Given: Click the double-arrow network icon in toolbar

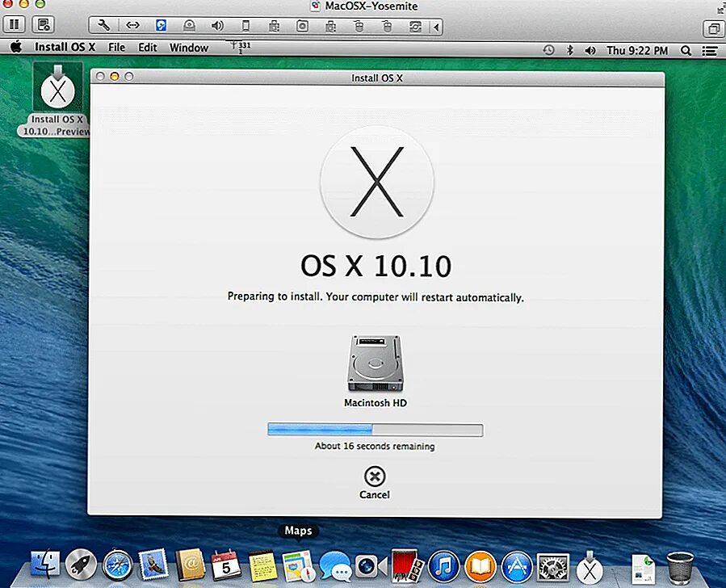Looking at the screenshot, I should click(x=132, y=26).
